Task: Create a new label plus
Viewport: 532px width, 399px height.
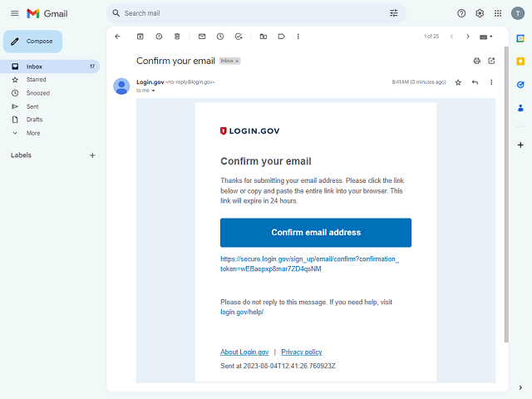Action: [x=92, y=155]
